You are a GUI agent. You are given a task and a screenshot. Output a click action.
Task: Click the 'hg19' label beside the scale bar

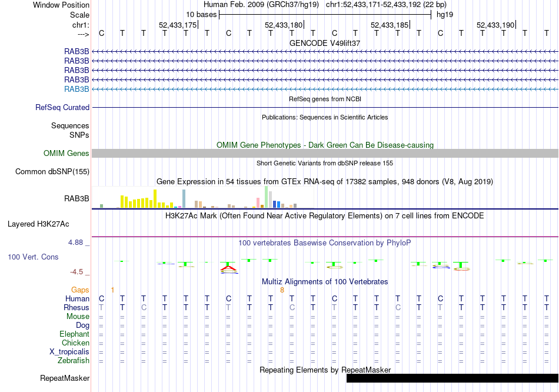pyautogui.click(x=445, y=15)
